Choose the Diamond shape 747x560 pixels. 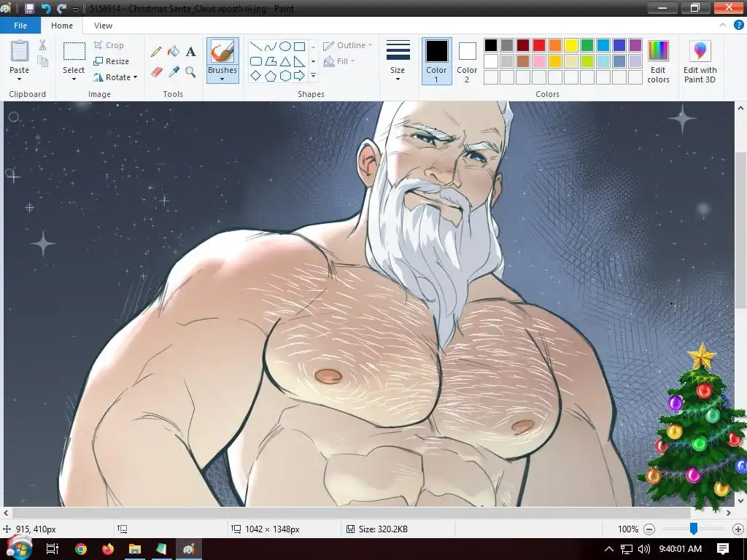(256, 75)
